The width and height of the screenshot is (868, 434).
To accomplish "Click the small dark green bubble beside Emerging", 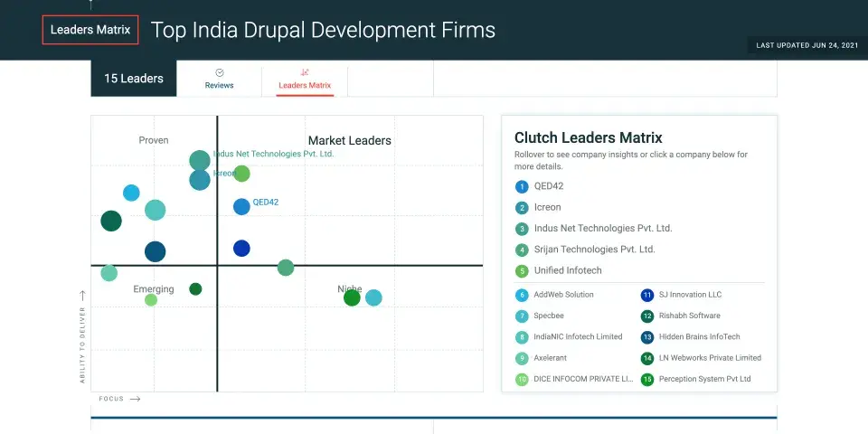I will [x=195, y=289].
